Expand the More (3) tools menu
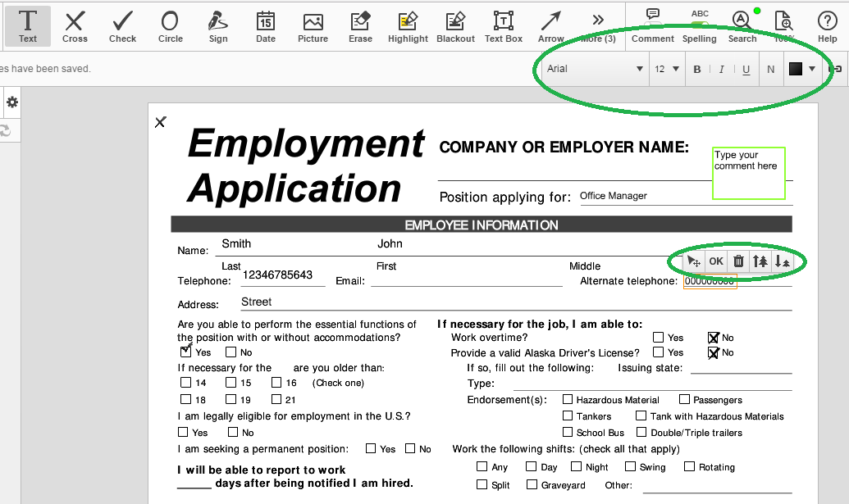The width and height of the screenshot is (849, 504). pos(598,26)
